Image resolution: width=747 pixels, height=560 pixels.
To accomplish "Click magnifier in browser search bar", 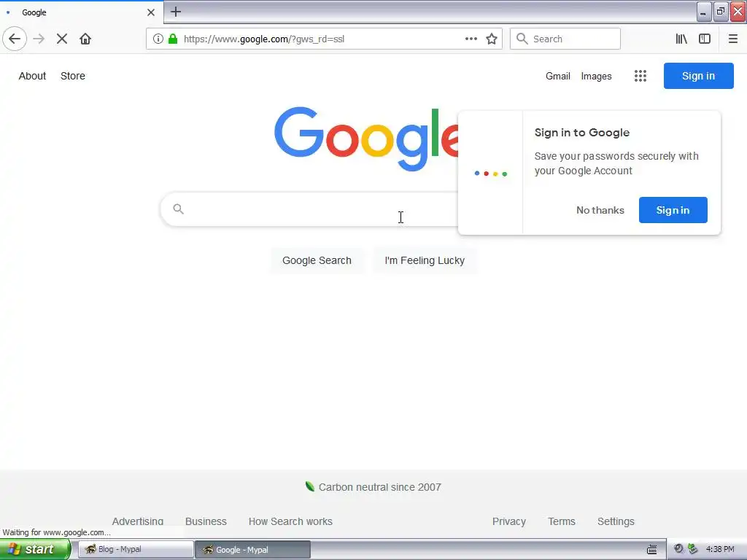I will pos(522,39).
